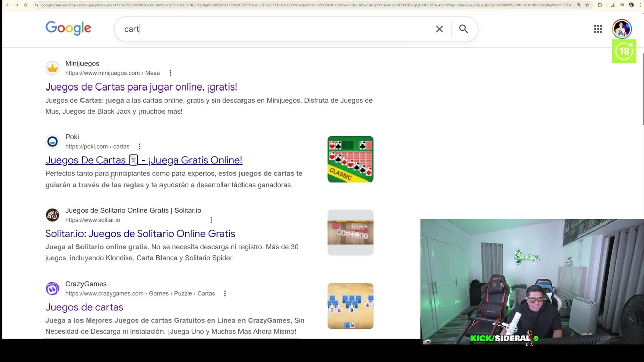Image resolution: width=644 pixels, height=362 pixels.
Task: Open "Solitar.io: Juegos de Solitario Online Gratis"
Action: pyautogui.click(x=140, y=234)
